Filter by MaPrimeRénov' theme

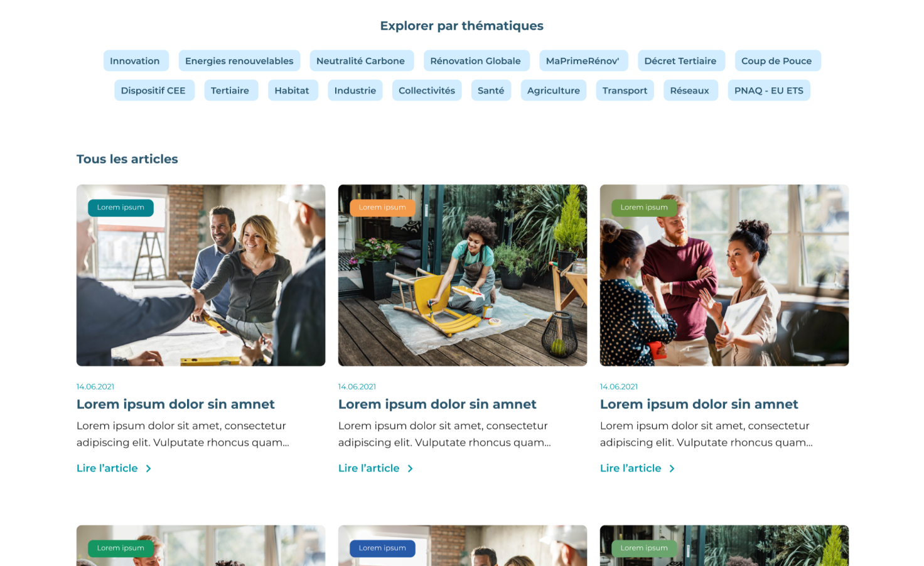[x=583, y=61]
